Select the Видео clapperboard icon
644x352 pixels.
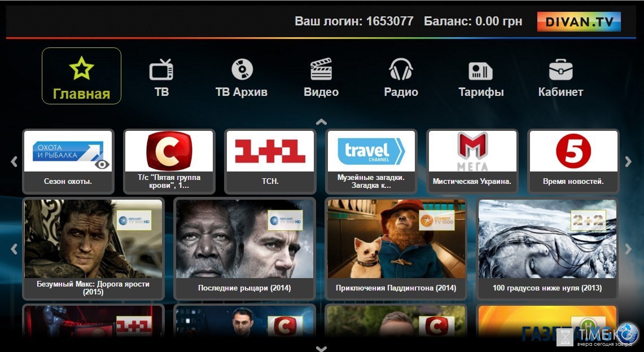321,70
